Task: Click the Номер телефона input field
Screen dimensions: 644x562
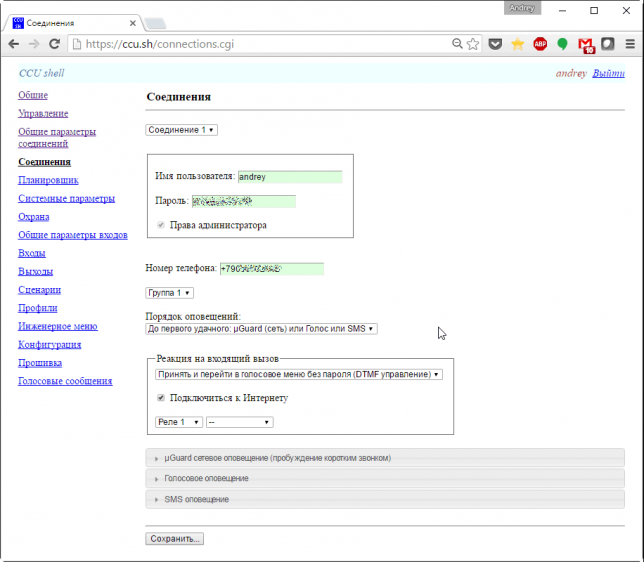Action: click(272, 269)
